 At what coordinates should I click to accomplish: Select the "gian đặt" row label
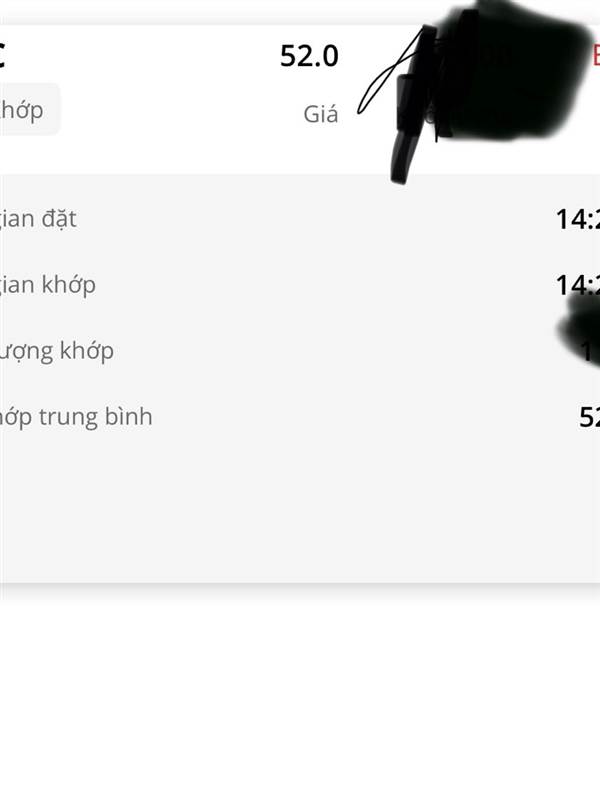tap(37, 219)
